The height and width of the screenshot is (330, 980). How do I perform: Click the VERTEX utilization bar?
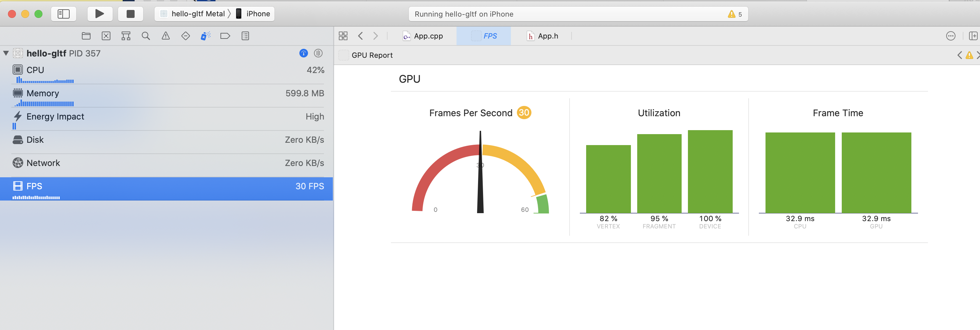tap(608, 179)
